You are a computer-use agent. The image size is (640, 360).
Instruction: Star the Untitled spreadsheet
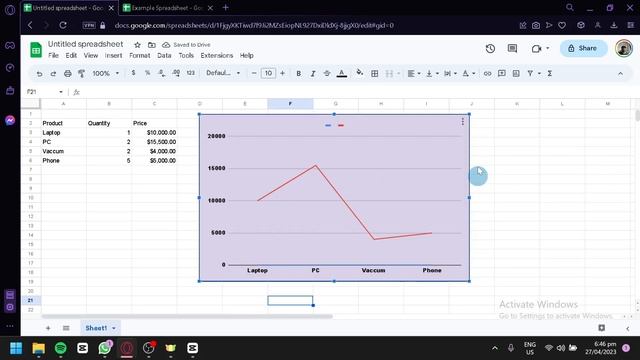point(138,45)
